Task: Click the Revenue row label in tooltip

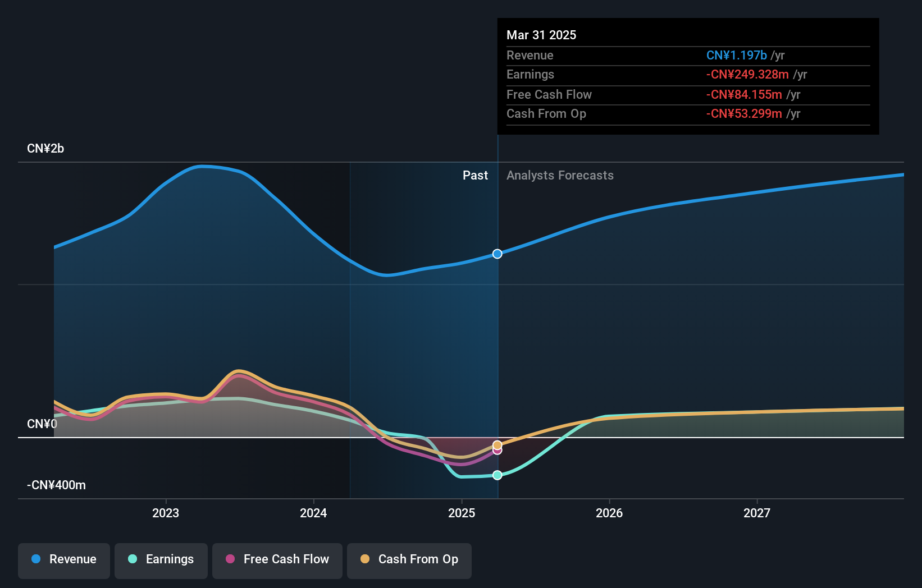Action: point(530,56)
